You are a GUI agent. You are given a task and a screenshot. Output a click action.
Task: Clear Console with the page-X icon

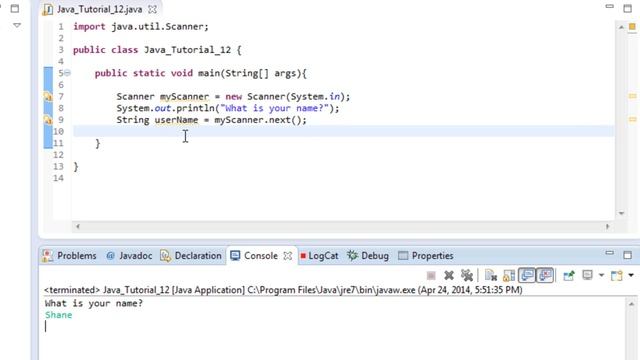(x=491, y=276)
